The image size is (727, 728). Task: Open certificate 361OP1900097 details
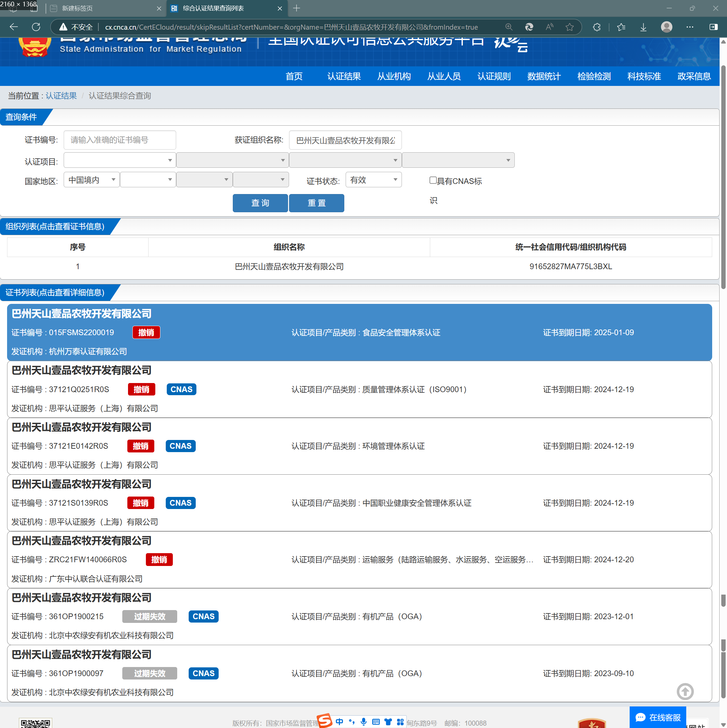359,673
